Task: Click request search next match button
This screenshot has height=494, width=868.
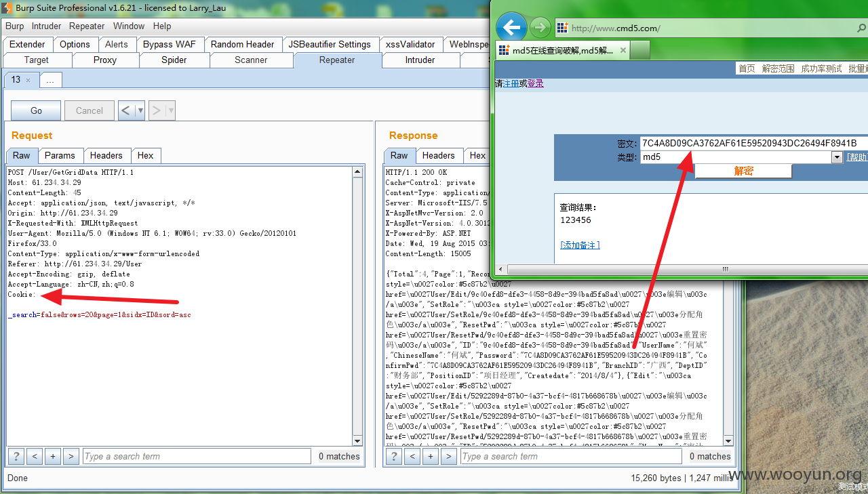Action: pos(71,456)
